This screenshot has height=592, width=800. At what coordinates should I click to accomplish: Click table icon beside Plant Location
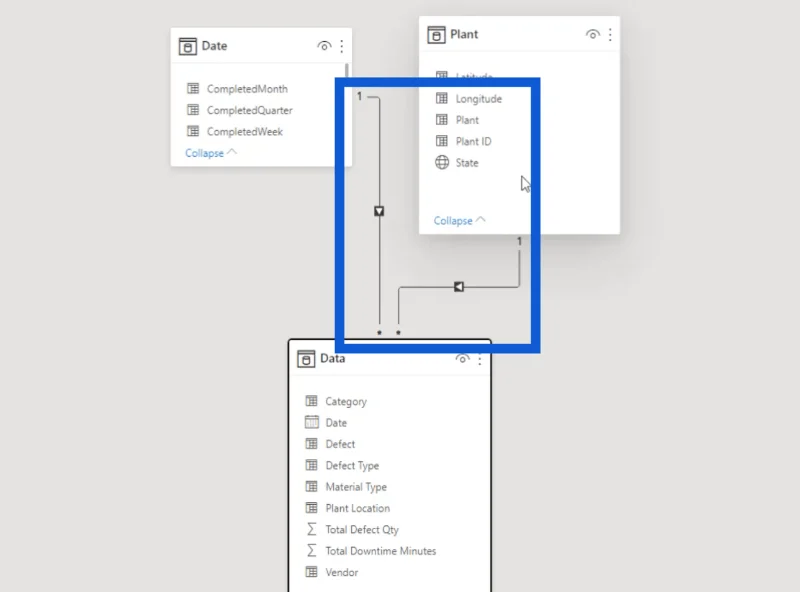click(311, 507)
